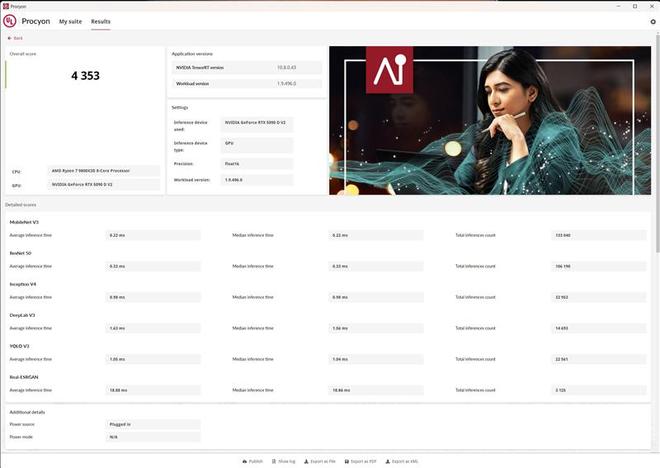Screen dimensions: 660x468
Task: Click Real-ESRGAN average inference time value
Action: pos(152,390)
